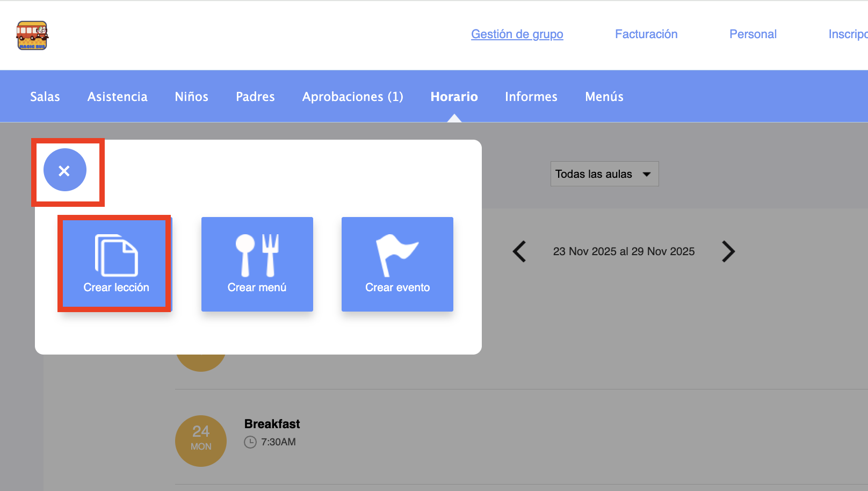The height and width of the screenshot is (491, 868).
Task: Open the Salas tab
Action: tap(45, 97)
